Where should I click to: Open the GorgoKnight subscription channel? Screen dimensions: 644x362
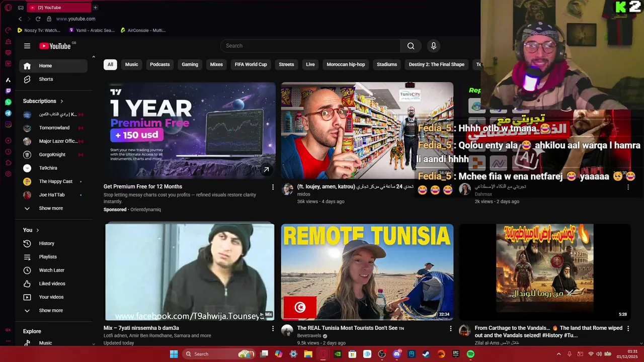(x=53, y=154)
